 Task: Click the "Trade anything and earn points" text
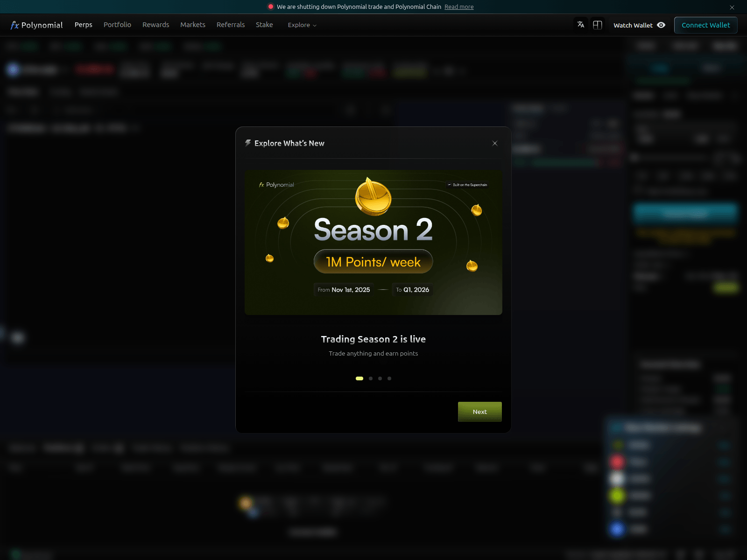click(x=373, y=354)
